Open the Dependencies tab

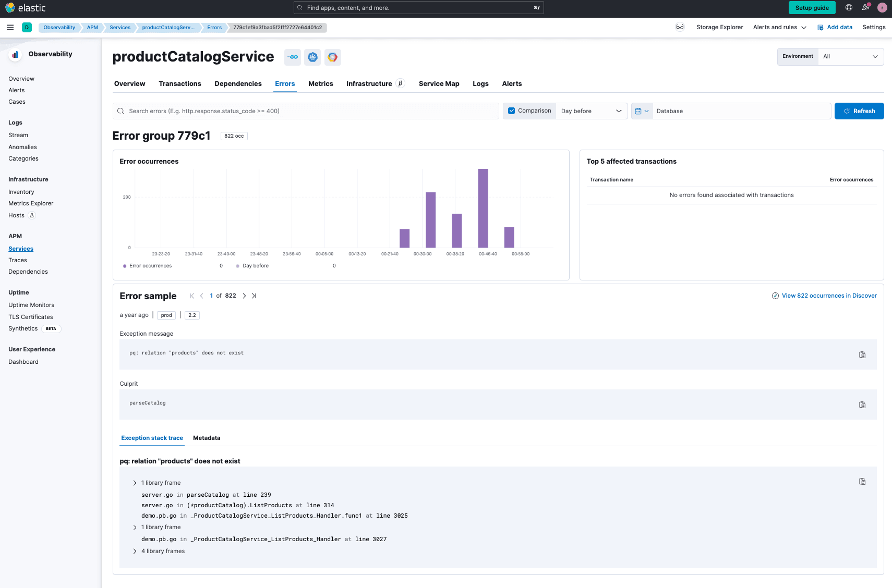tap(238, 83)
